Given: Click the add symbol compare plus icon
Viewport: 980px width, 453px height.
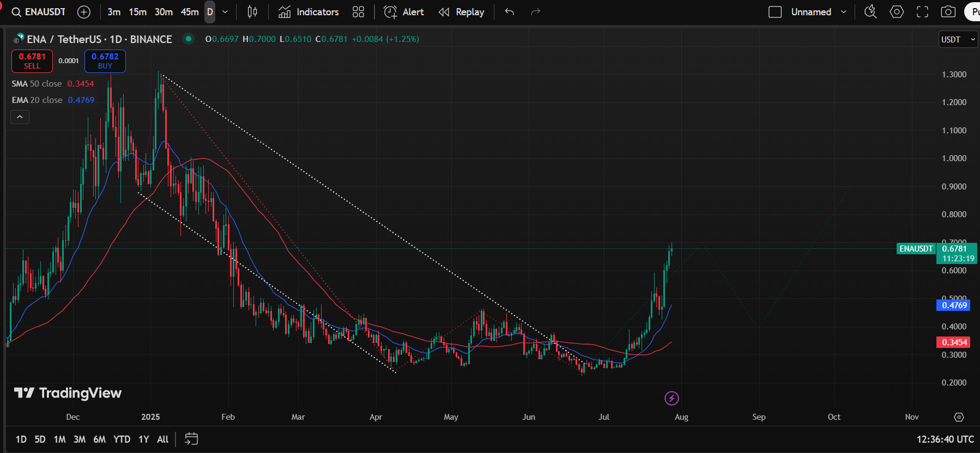Looking at the screenshot, I should pyautogui.click(x=84, y=12).
